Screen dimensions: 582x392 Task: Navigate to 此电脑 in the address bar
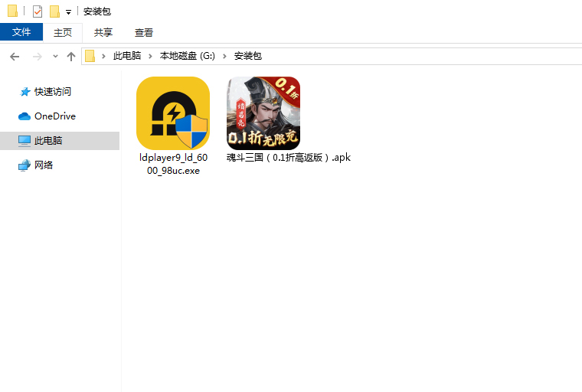[x=127, y=56]
